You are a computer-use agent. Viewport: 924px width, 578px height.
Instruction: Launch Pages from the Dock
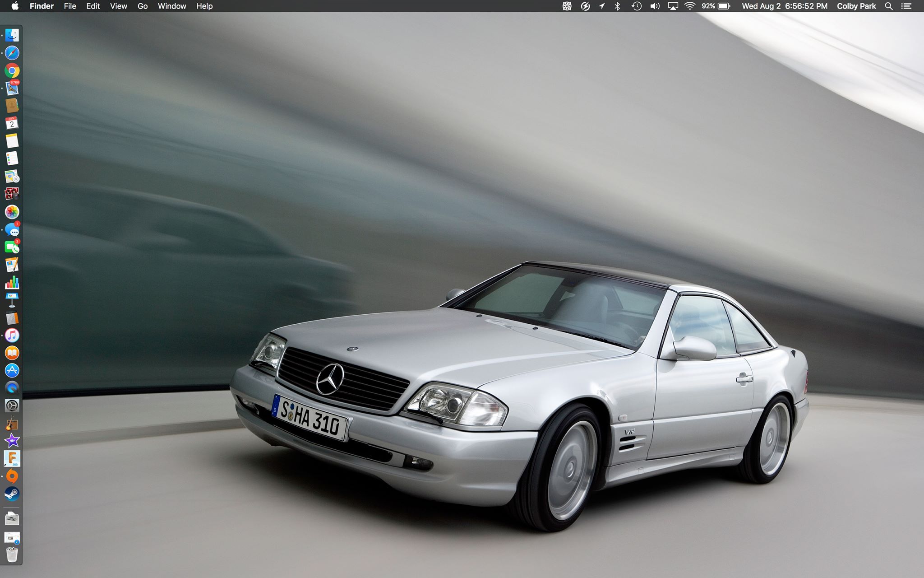tap(12, 265)
